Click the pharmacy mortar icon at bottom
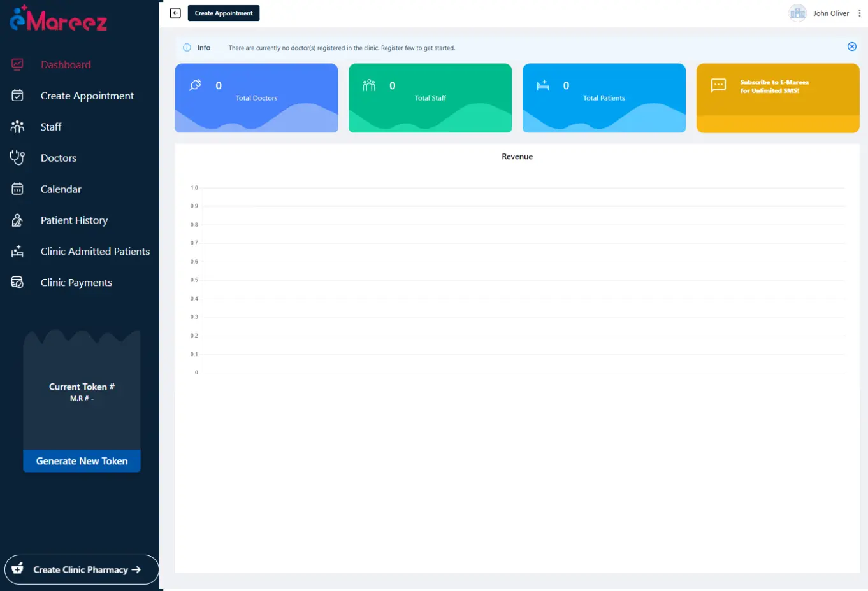The image size is (868, 591). pyautogui.click(x=18, y=568)
